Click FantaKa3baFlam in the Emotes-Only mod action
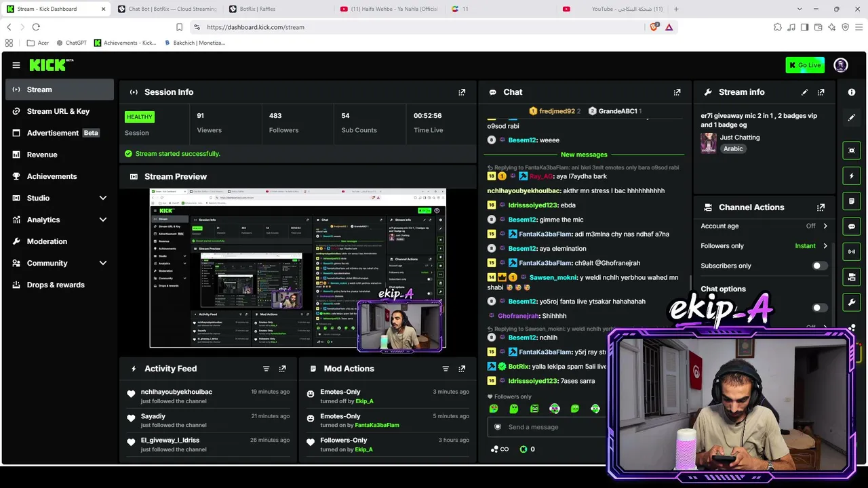The height and width of the screenshot is (488, 868). tap(377, 425)
